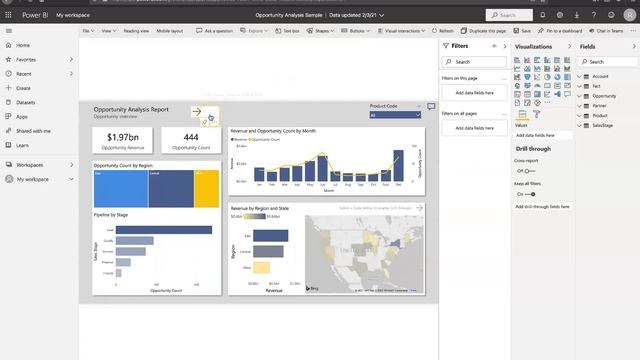Viewport: 640px width, 360px height.
Task: Open notifications bell in header
Action: point(542,15)
